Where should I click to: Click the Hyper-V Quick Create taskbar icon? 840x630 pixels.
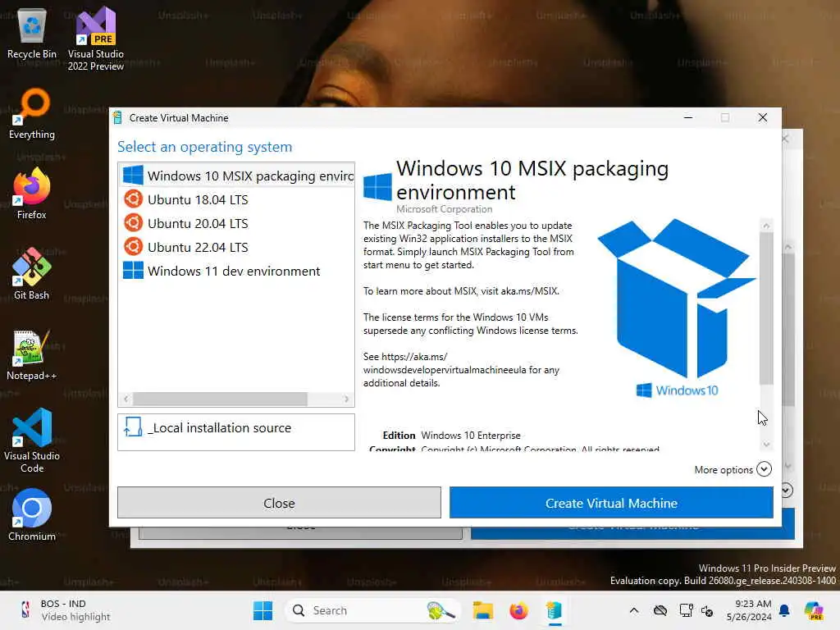click(x=554, y=610)
